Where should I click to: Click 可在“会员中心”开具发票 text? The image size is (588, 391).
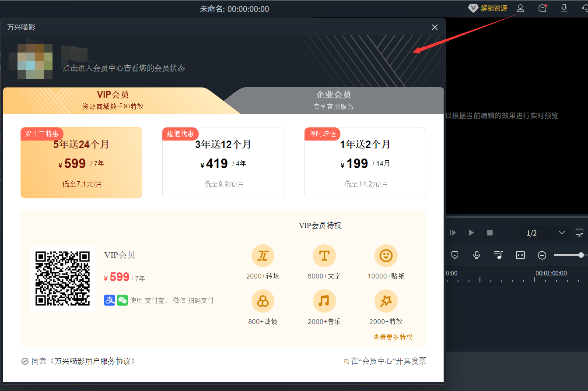(385, 361)
